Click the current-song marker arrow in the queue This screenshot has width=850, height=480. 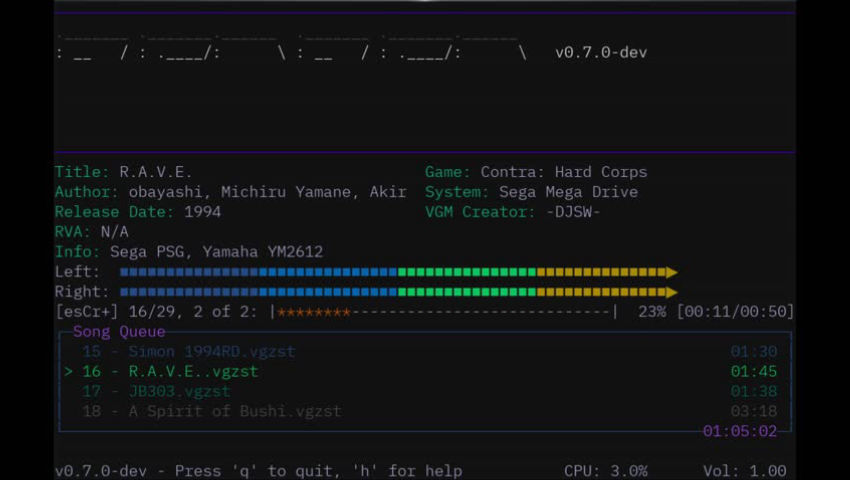point(68,372)
